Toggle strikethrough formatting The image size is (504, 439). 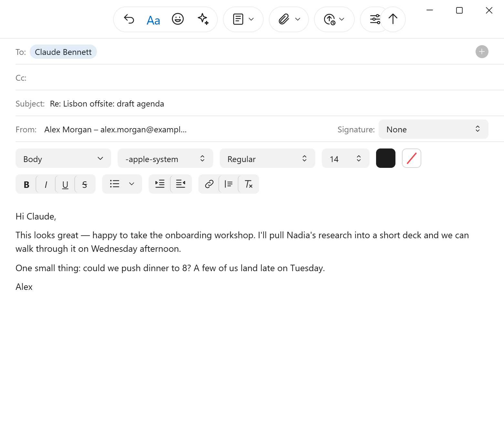pos(85,184)
